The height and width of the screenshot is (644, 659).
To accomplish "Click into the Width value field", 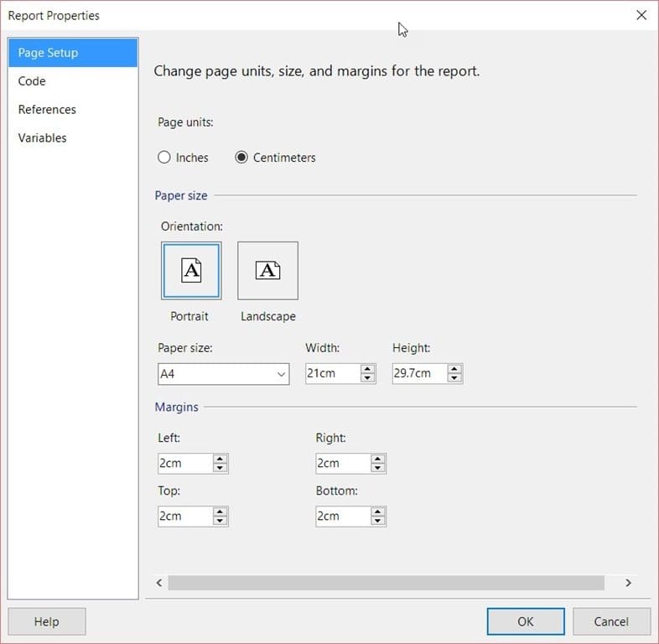I will [333, 373].
